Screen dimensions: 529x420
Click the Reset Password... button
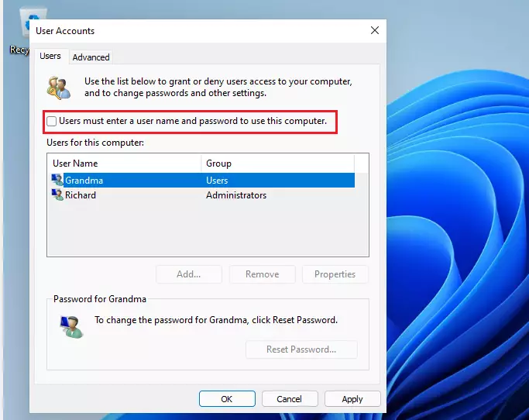[x=301, y=349]
